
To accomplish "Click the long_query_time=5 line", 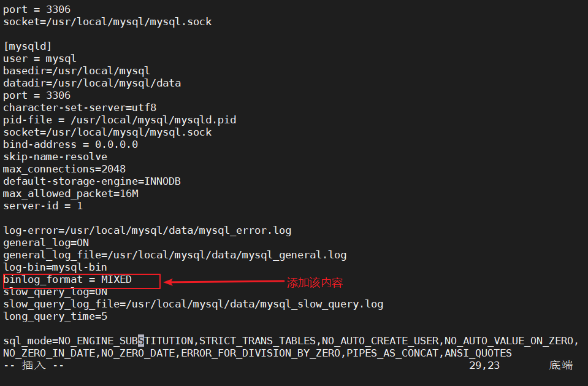I will pos(55,317).
